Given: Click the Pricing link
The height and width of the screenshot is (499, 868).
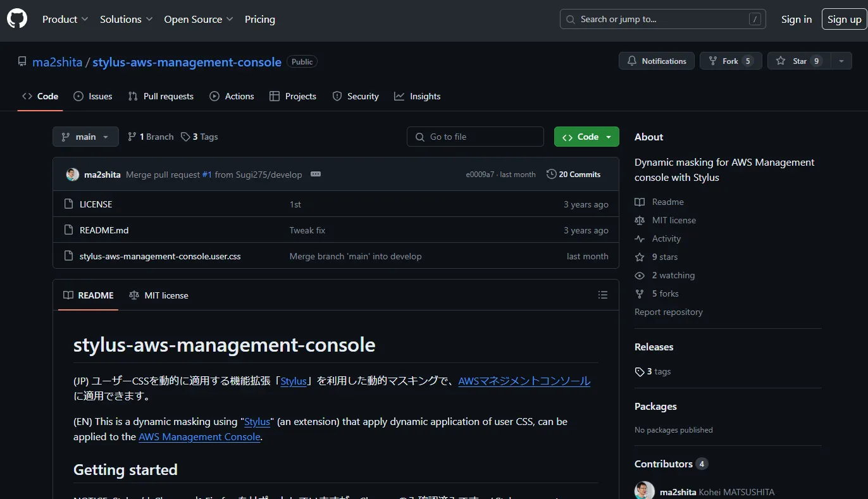Looking at the screenshot, I should 260,20.
